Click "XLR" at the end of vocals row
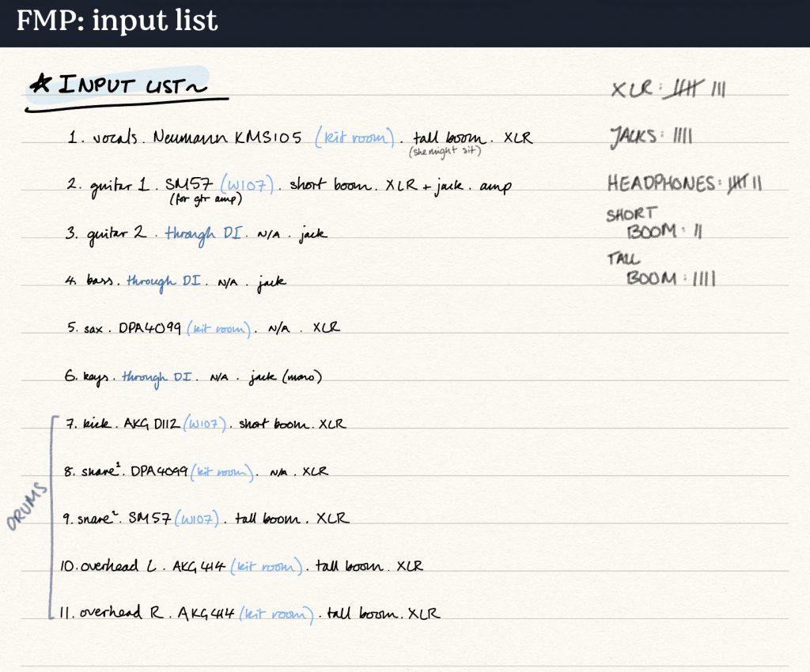The width and height of the screenshot is (810, 672). (x=518, y=138)
